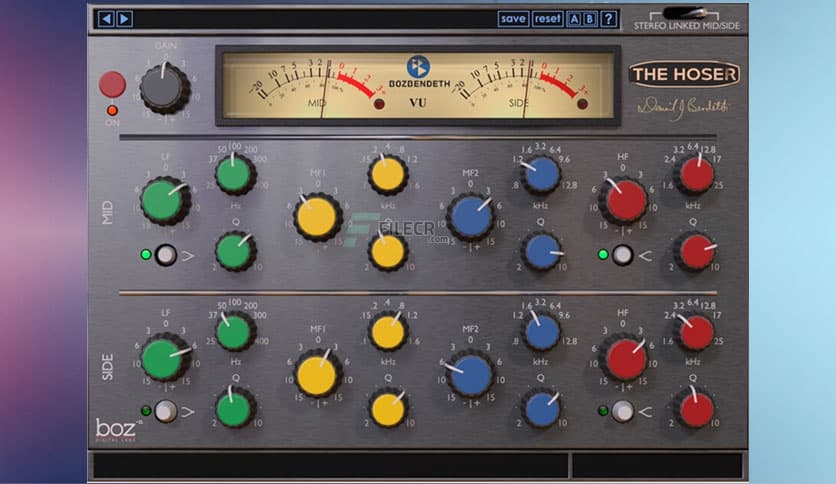This screenshot has height=484, width=836.
Task: Toggle the SIDE HF shelf switch button
Action: [x=622, y=412]
